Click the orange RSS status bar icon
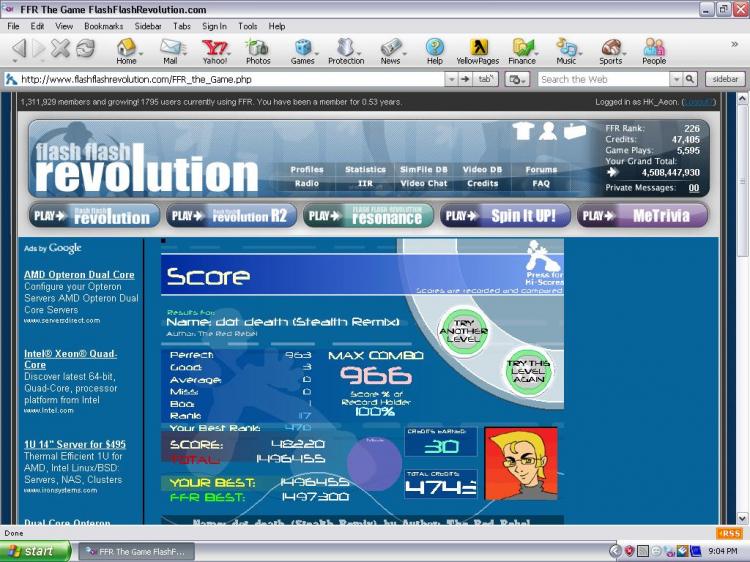This screenshot has width=750, height=562. [x=729, y=533]
